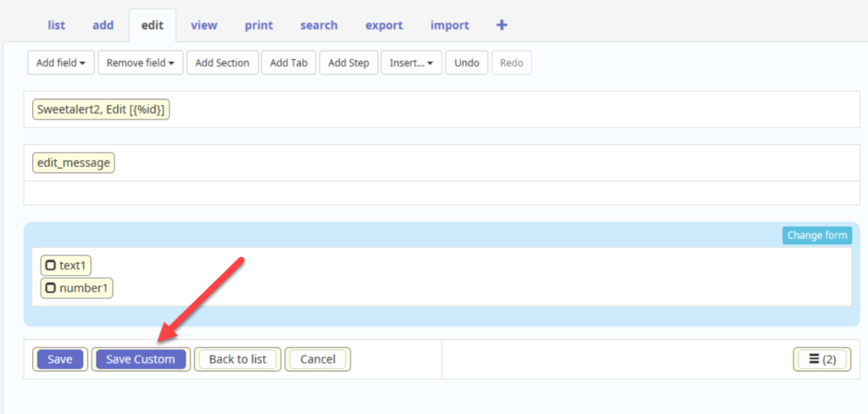Open the import tab
Screen dimensions: 868x414
[449, 25]
